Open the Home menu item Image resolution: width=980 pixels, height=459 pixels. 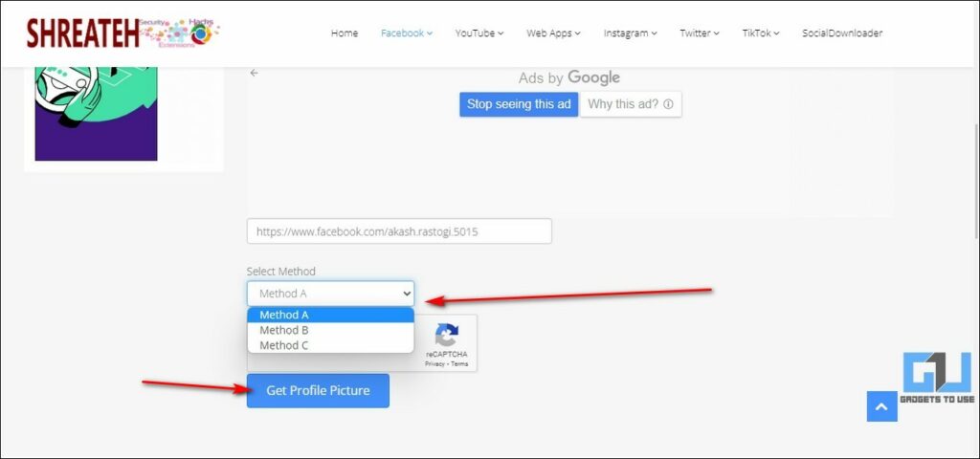click(344, 33)
